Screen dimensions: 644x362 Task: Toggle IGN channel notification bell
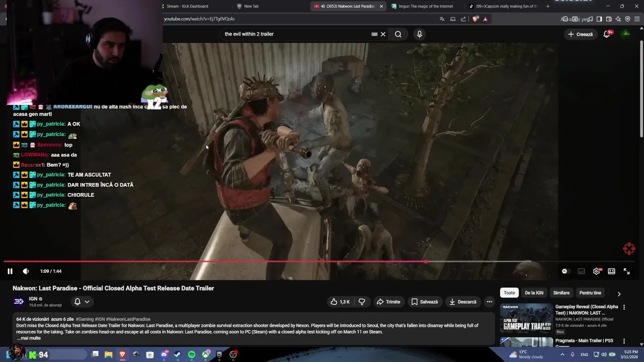[77, 302]
